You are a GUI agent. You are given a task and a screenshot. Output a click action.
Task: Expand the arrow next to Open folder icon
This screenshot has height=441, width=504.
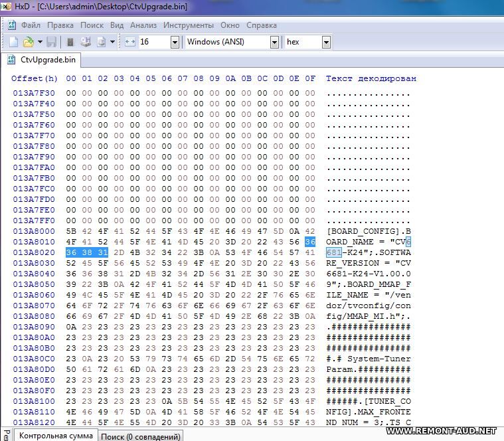pos(39,42)
